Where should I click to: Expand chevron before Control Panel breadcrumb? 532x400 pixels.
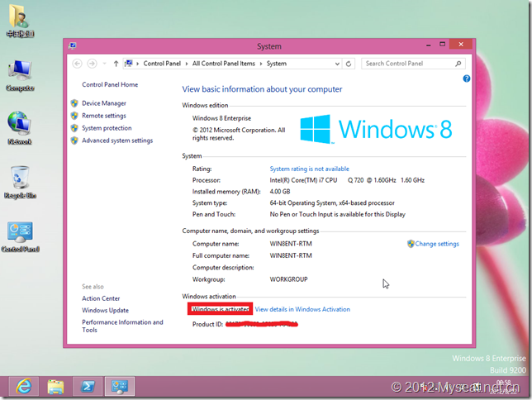click(x=137, y=64)
